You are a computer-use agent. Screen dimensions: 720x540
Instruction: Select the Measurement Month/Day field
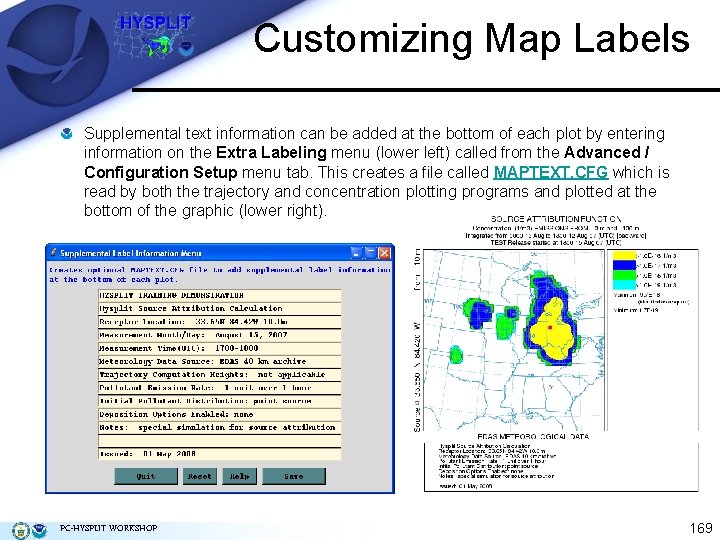[219, 335]
